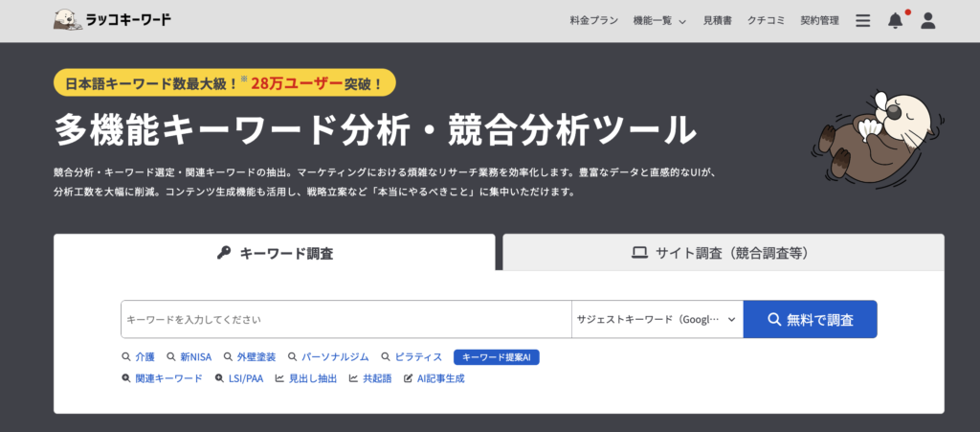Focus the keyword input field
The height and width of the screenshot is (432, 980).
coord(345,319)
